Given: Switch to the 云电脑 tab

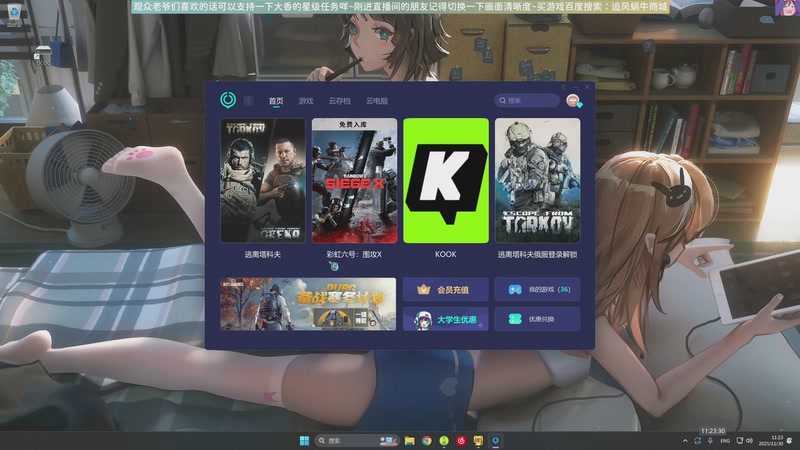Looking at the screenshot, I should click(377, 101).
